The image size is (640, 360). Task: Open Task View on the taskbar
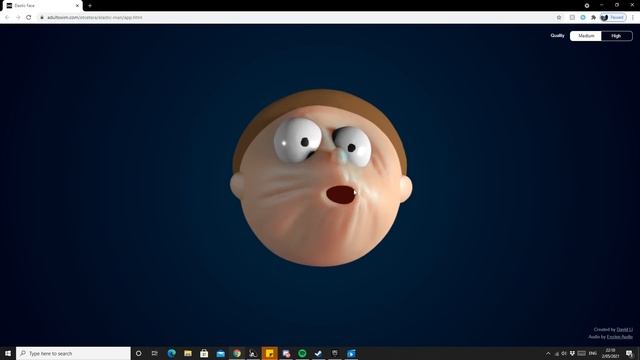[155, 353]
